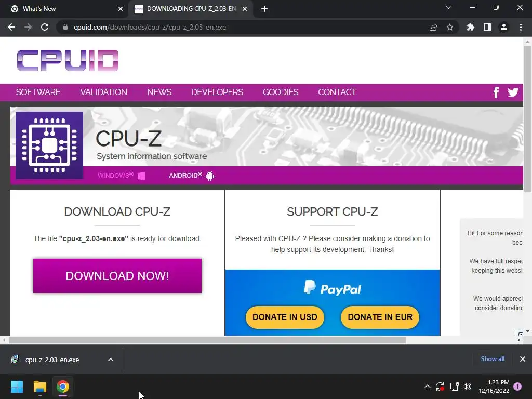This screenshot has height=399, width=532.
Task: Click DONATE IN USD button
Action: click(285, 317)
